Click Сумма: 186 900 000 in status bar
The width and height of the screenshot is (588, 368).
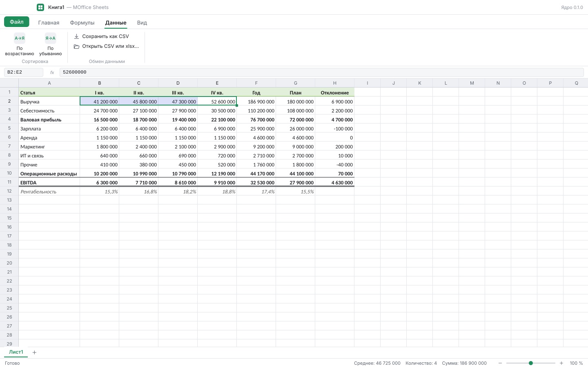point(464,363)
